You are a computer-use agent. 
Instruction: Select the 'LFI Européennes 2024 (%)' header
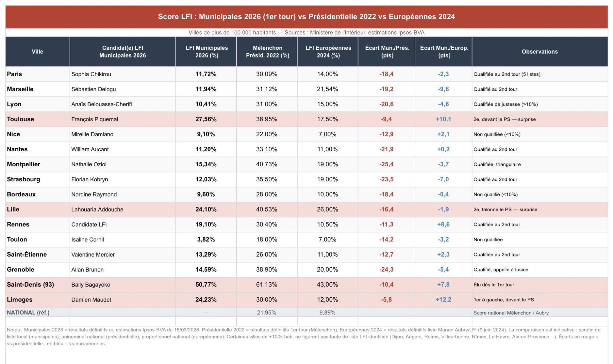(328, 52)
